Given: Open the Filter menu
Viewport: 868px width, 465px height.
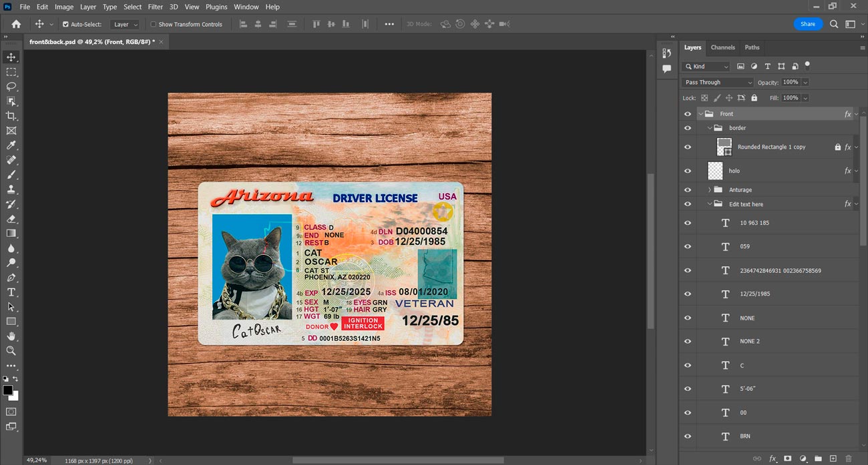Looking at the screenshot, I should (x=156, y=7).
